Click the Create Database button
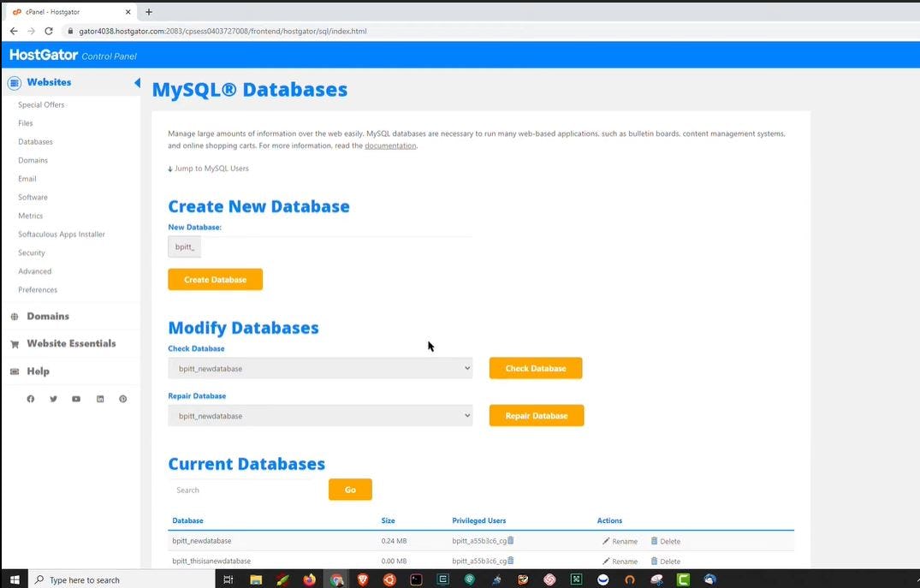The width and height of the screenshot is (920, 588). coord(215,279)
